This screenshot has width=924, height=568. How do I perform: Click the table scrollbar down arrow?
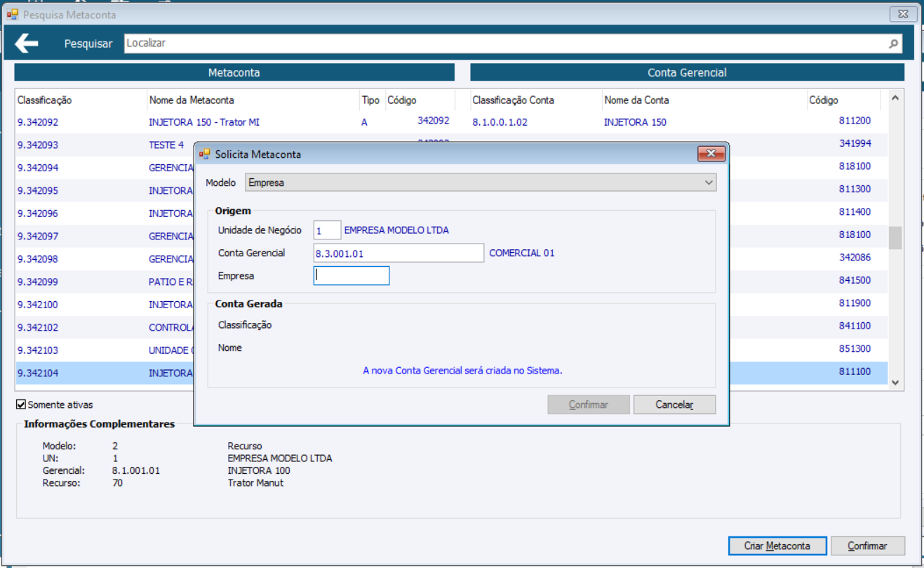(895, 383)
